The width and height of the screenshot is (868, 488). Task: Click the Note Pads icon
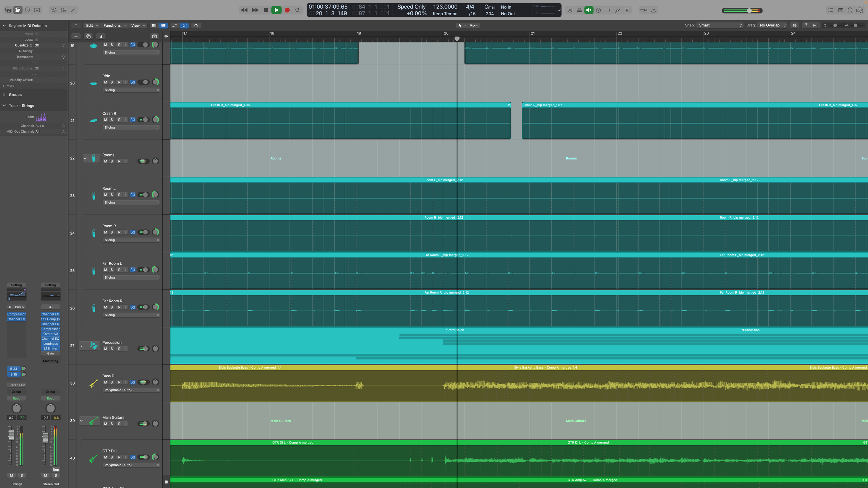[x=841, y=10]
